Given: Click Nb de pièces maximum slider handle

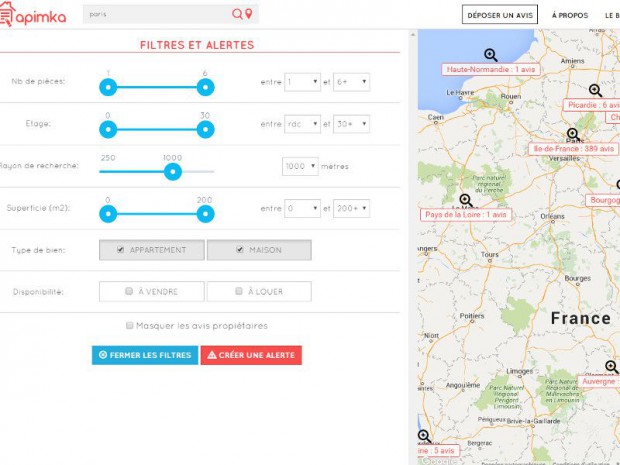Looking at the screenshot, I should [x=205, y=87].
